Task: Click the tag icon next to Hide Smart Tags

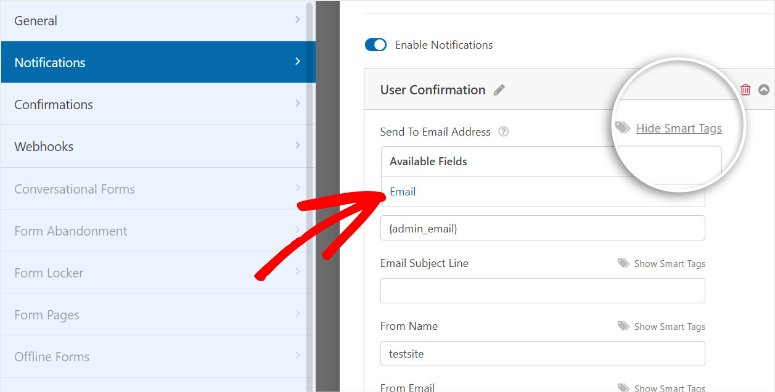Action: [623, 128]
